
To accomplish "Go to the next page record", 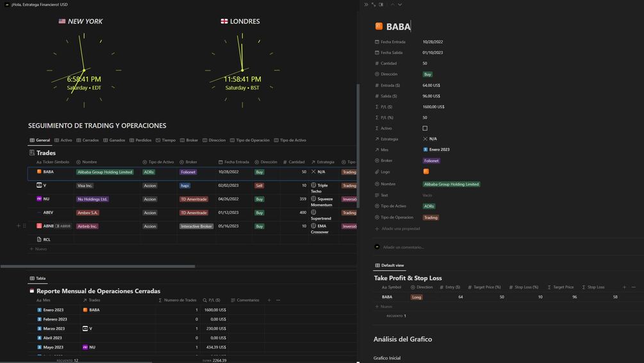I will (x=400, y=4).
